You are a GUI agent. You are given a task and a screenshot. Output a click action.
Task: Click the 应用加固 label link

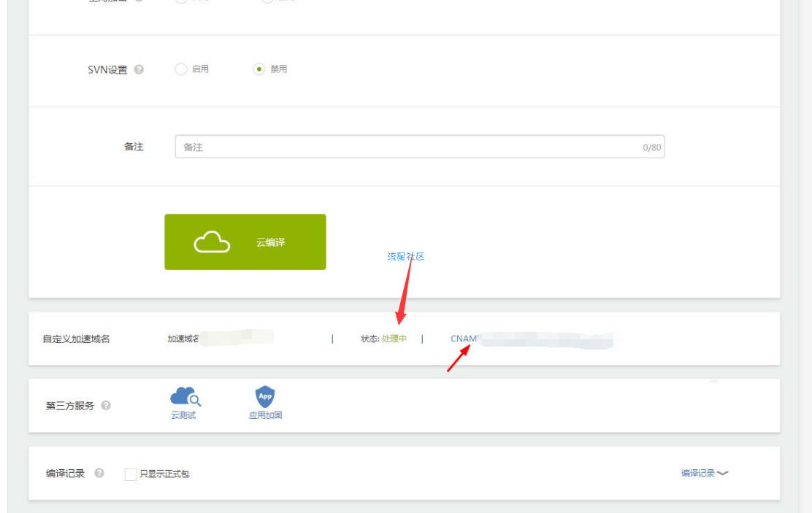tap(265, 415)
